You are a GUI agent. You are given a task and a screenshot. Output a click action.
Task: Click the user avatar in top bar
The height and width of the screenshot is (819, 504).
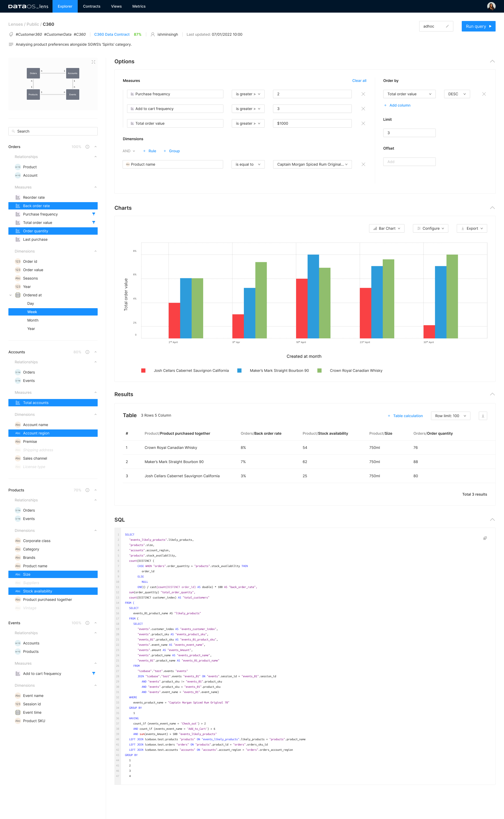coord(491,6)
